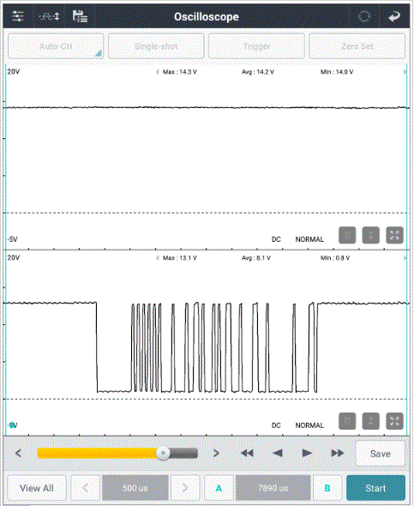
Task: Click the 7890 us cursor time value
Action: pos(273,488)
